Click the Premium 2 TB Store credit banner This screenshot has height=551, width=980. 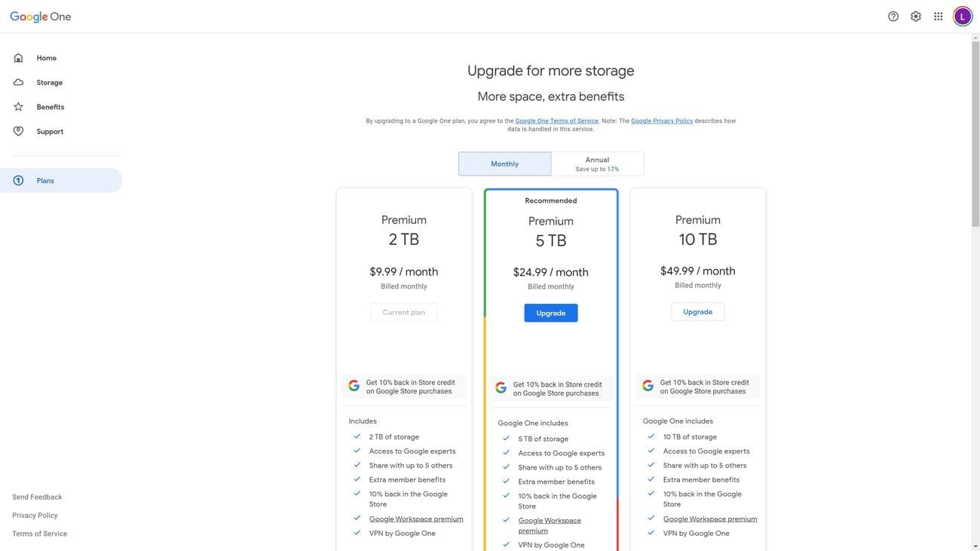click(404, 387)
